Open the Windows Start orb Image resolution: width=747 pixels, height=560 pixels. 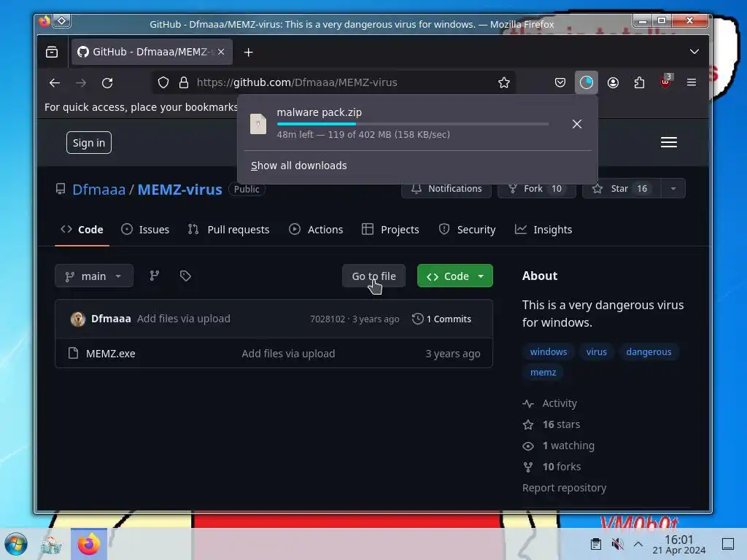(16, 544)
